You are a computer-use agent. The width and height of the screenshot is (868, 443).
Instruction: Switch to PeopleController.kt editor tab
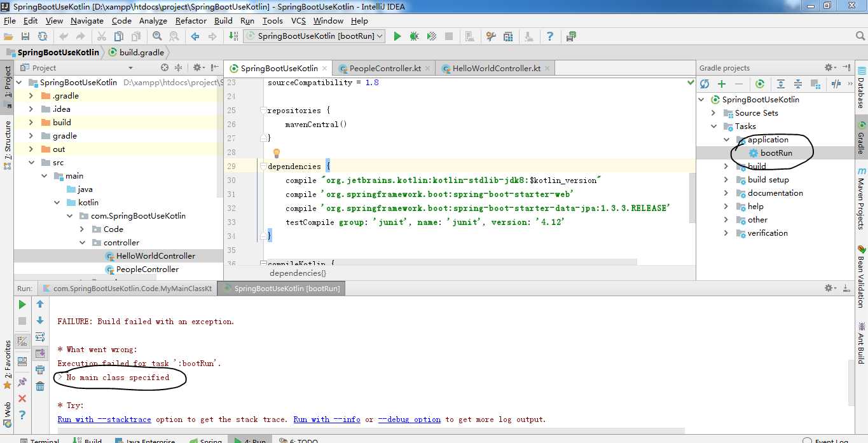click(x=384, y=68)
